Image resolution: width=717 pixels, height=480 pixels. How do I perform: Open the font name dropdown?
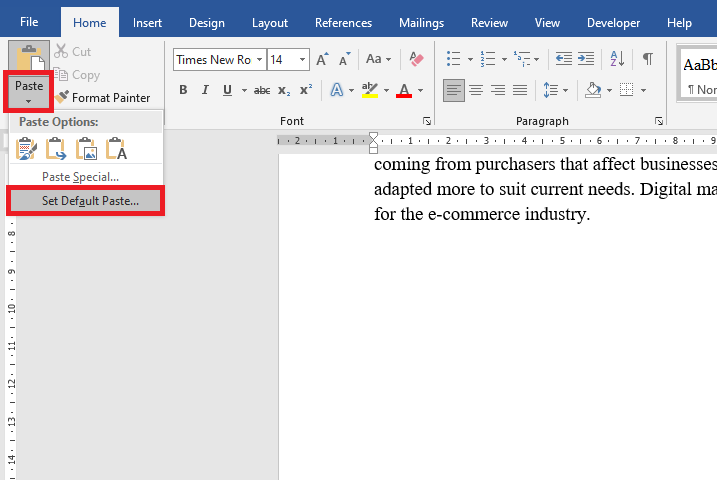[x=259, y=60]
